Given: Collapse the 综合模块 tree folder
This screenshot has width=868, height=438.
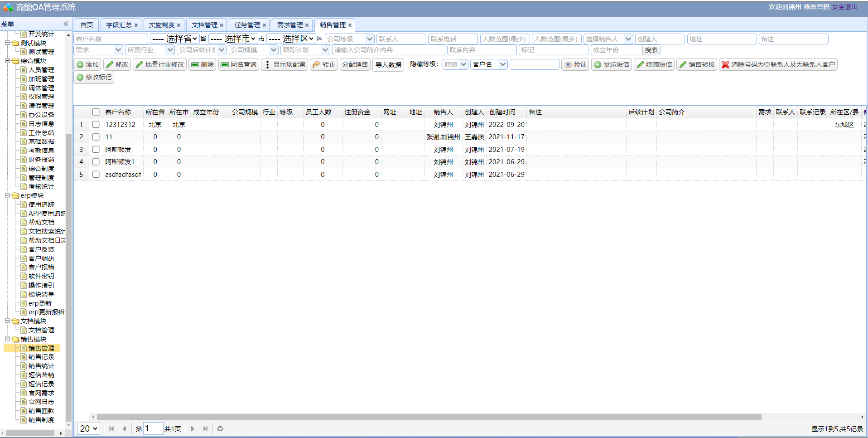Looking at the screenshot, I should pos(7,60).
